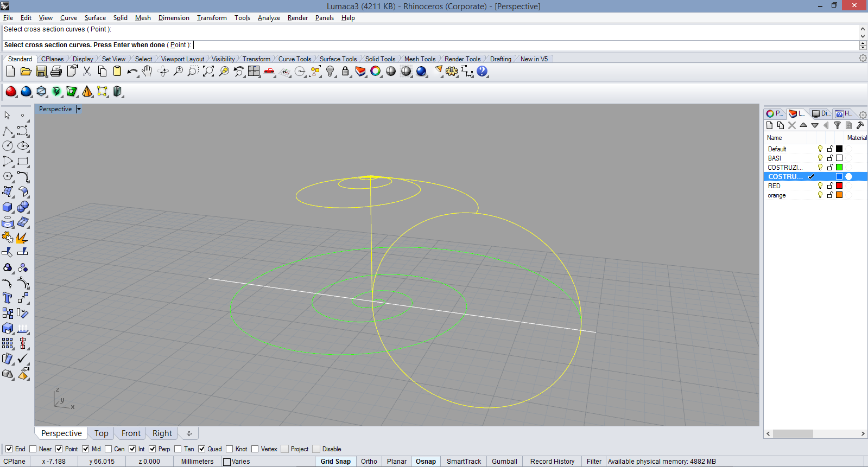Switch to the Right viewport tab
This screenshot has width=868, height=467.
point(162,433)
